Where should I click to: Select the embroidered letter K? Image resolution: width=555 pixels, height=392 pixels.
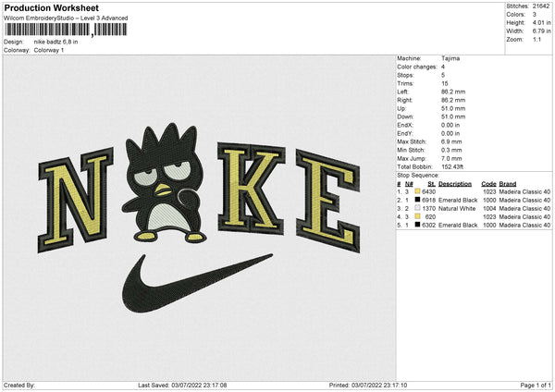(x=251, y=188)
